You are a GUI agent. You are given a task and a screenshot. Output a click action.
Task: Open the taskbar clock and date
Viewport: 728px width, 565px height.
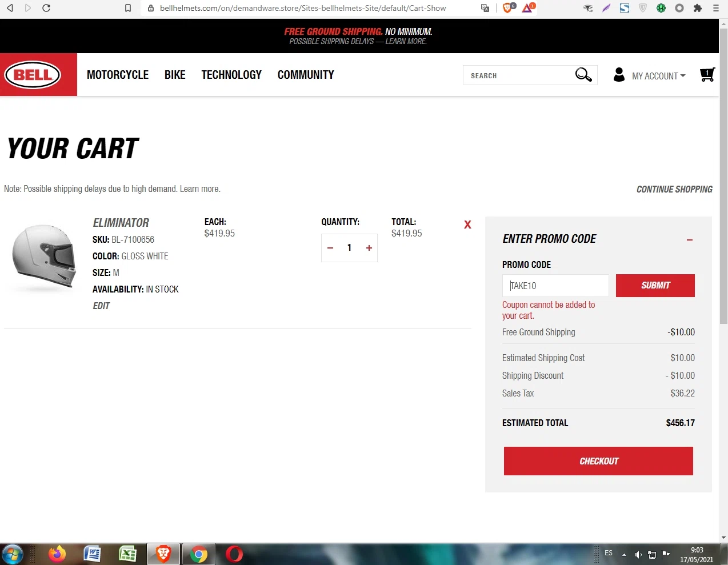697,555
